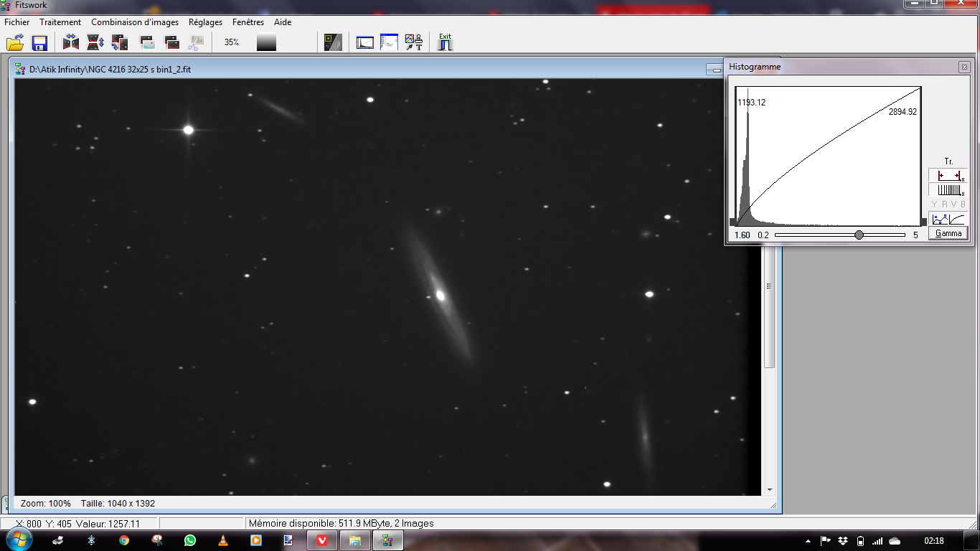This screenshot has width=980, height=551.
Task: Click the red range limits Tr. icon
Action: pos(948,175)
